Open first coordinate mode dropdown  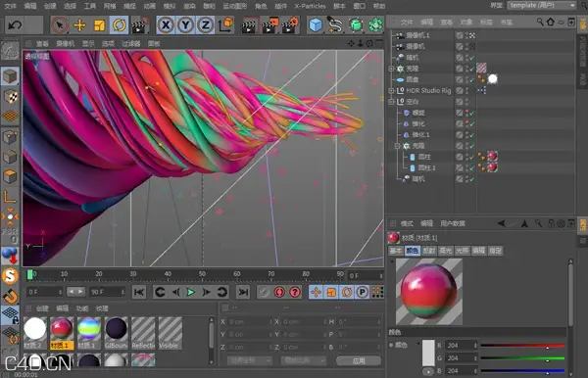[x=249, y=360]
